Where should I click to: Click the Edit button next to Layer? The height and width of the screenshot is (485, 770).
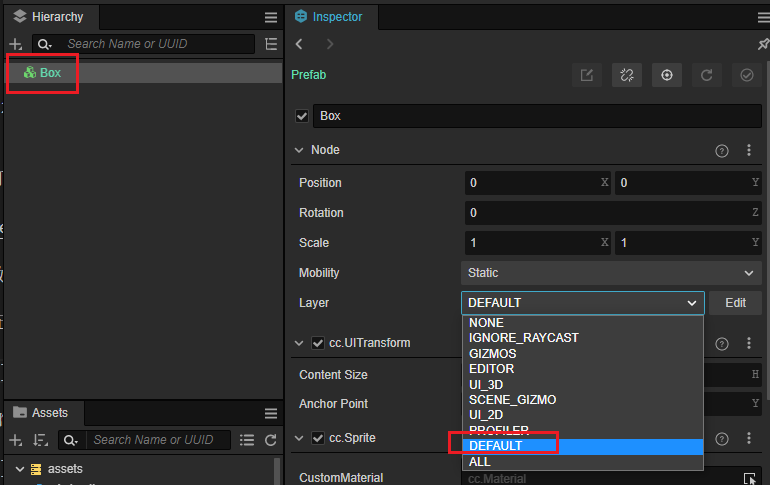(735, 303)
